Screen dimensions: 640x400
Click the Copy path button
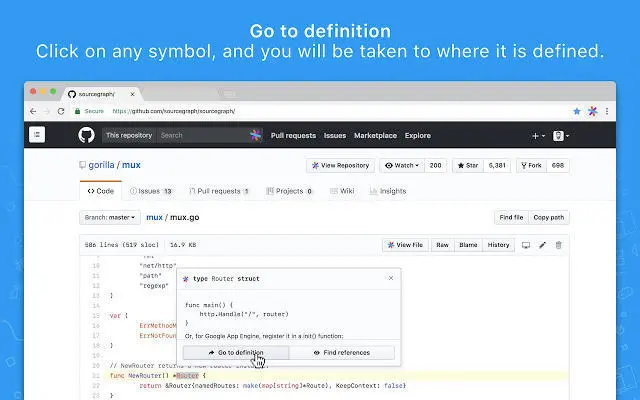(549, 218)
